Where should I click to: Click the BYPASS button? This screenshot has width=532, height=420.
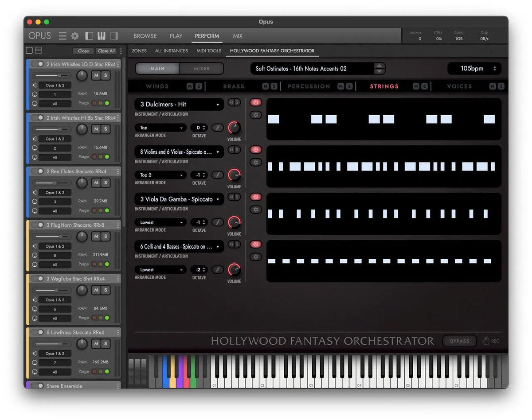click(459, 341)
